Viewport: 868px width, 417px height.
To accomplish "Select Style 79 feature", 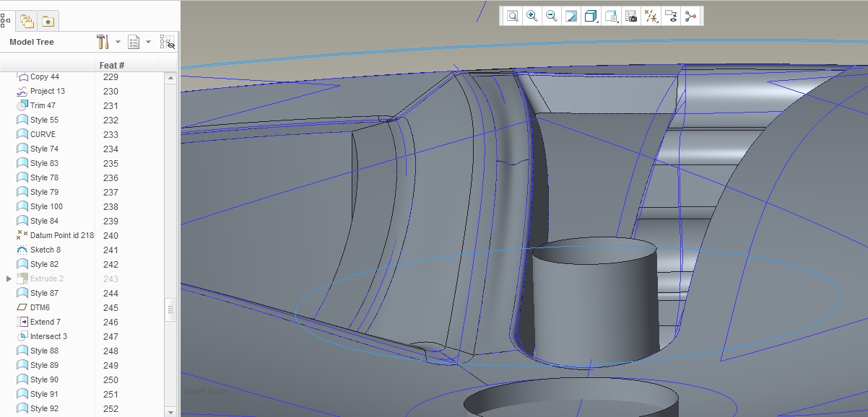I will click(x=44, y=192).
